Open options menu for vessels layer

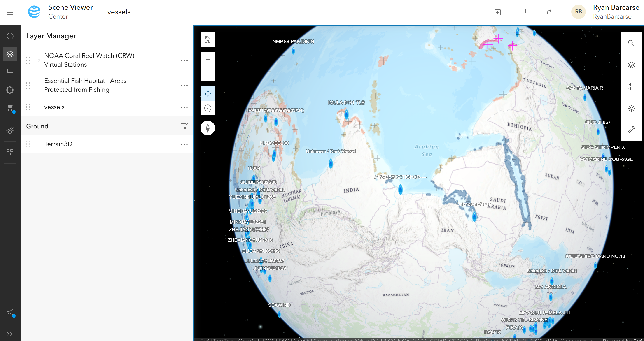pos(184,107)
